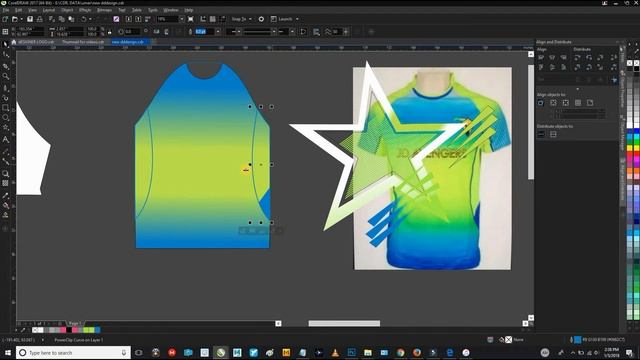This screenshot has height=360, width=640.
Task: Click the horizontal scrollbar thumb
Action: point(344,323)
